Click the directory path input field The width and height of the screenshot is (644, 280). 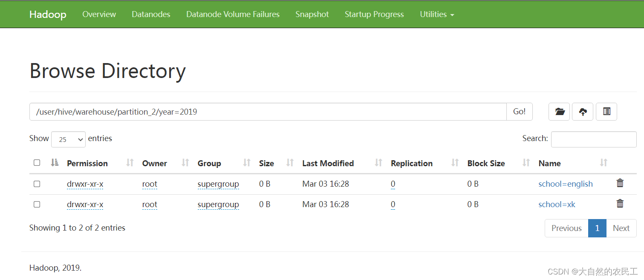pyautogui.click(x=268, y=112)
